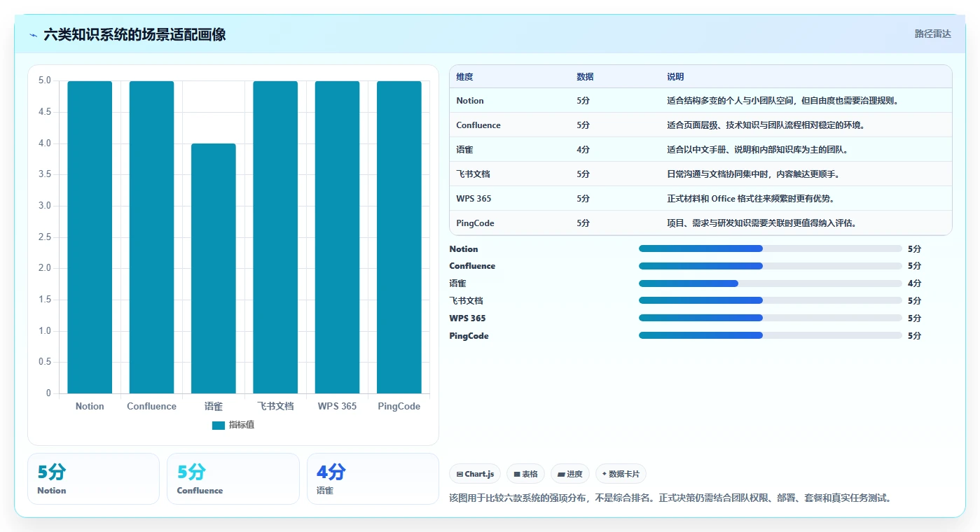
Task: Click the 数据 column header
Action: tap(585, 77)
